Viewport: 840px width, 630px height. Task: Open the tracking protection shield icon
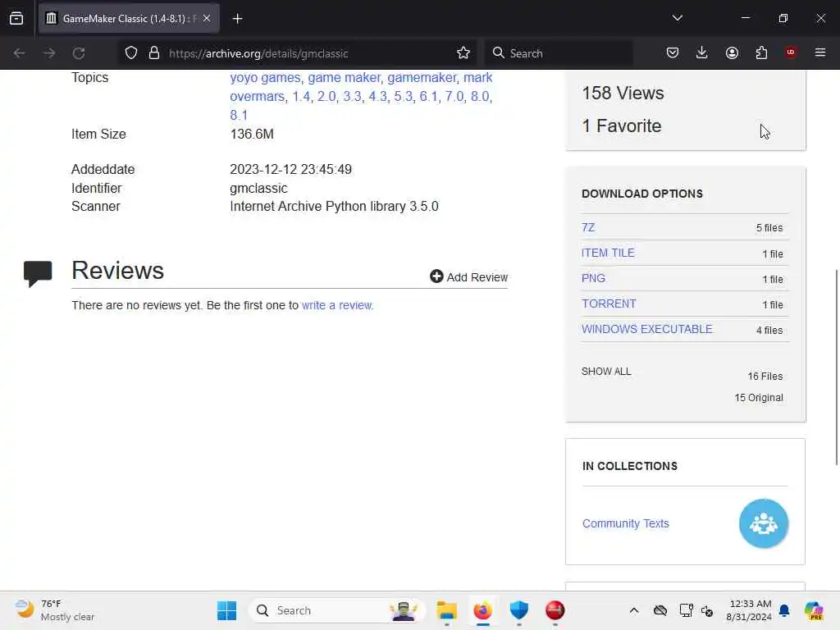click(131, 53)
